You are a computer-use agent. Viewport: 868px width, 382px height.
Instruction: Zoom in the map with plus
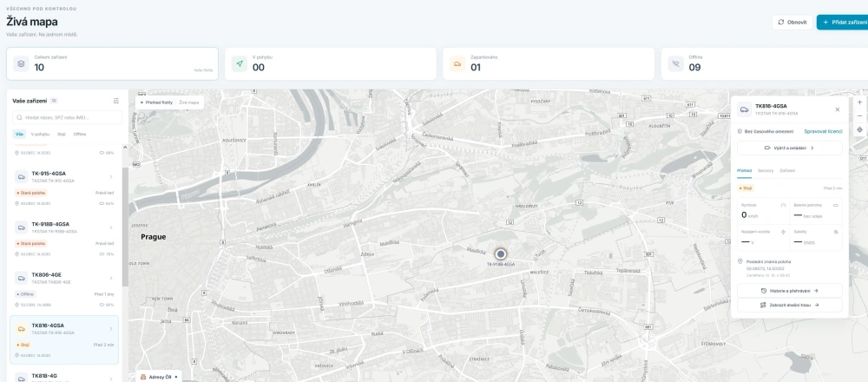(x=859, y=102)
